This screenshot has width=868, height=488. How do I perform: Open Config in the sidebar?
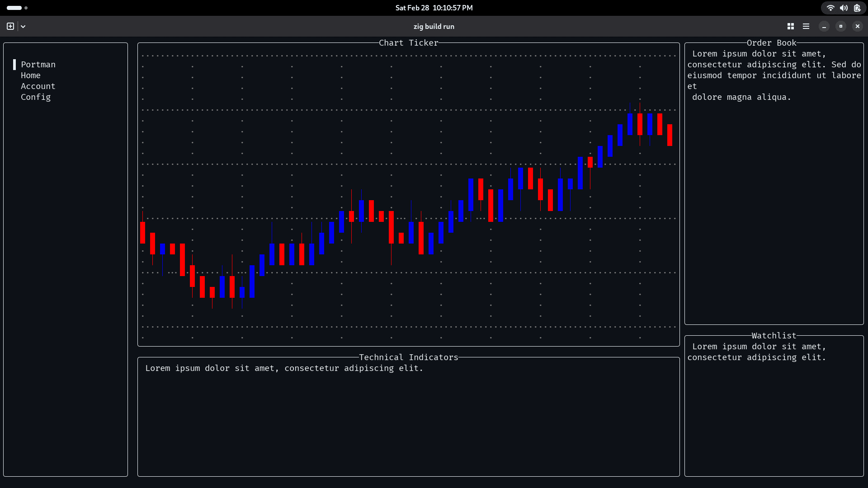(36, 97)
